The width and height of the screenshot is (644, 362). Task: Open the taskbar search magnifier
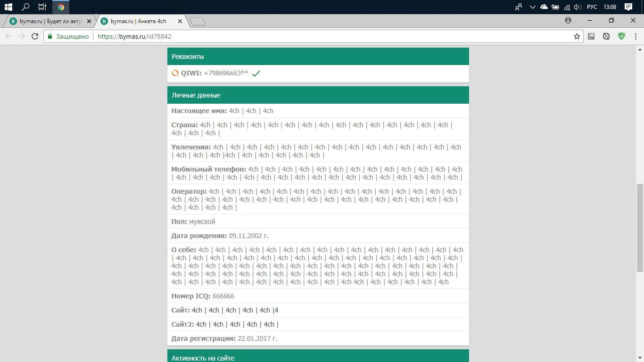point(26,7)
